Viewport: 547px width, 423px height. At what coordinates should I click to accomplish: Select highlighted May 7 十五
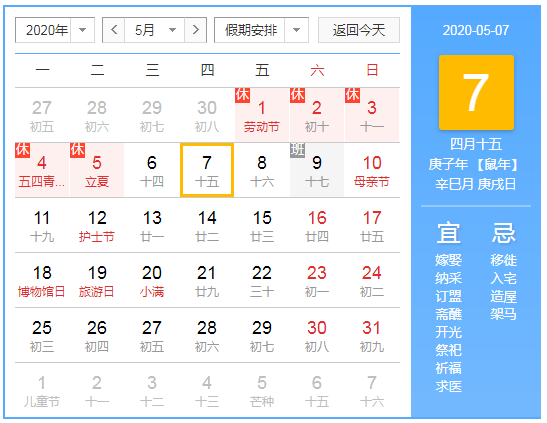[207, 170]
